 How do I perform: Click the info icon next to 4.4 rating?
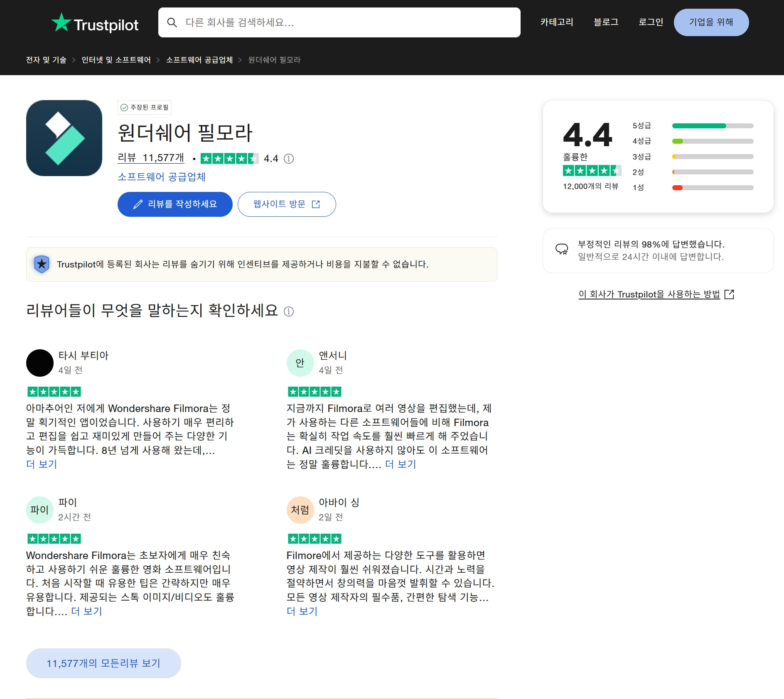pyautogui.click(x=289, y=158)
